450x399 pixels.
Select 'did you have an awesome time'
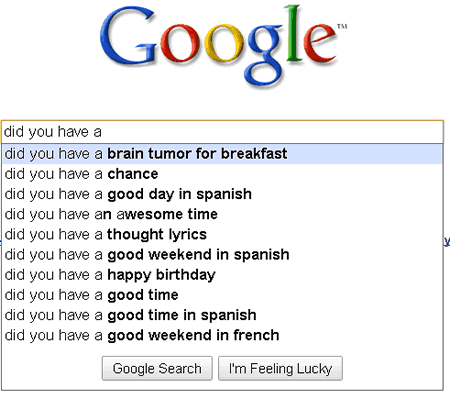(222, 214)
